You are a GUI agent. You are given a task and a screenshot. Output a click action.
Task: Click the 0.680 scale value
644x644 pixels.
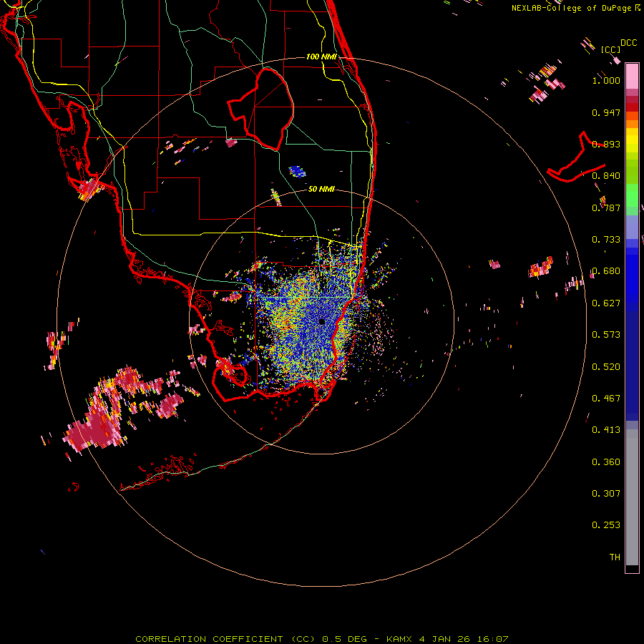606,271
